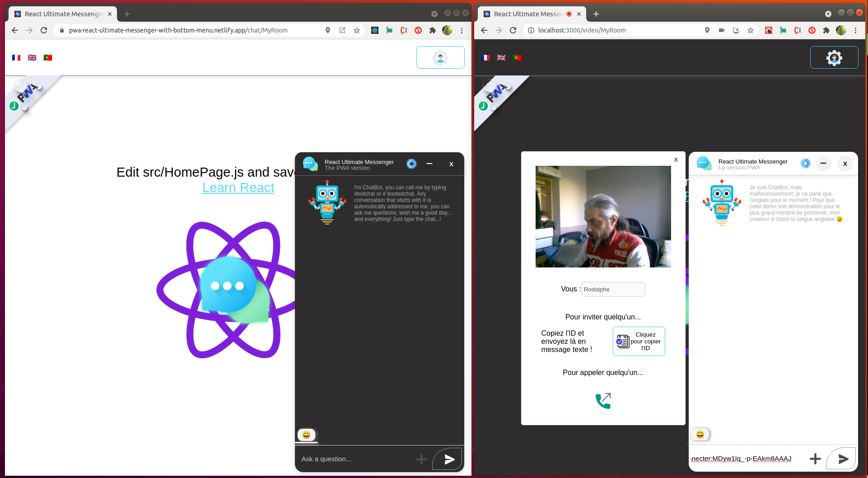Open emoji picker in French chat window
868x478 pixels.
700,434
